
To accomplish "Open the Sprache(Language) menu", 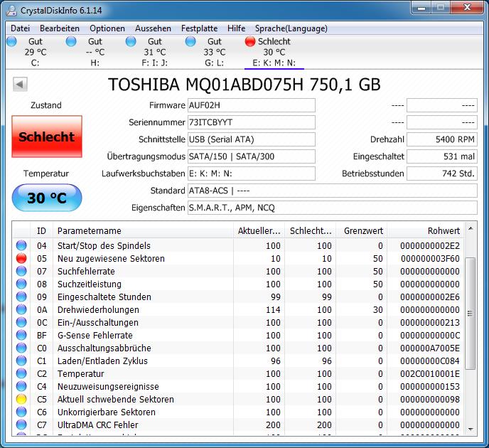I will pyautogui.click(x=291, y=28).
